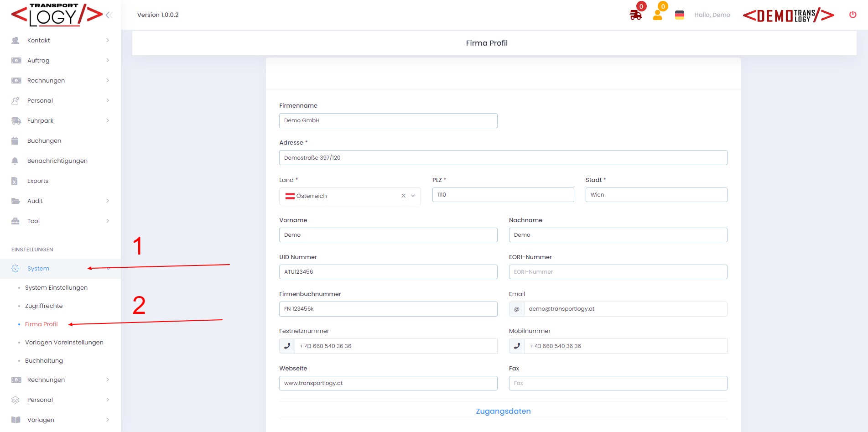Focus the EORI-Nummer text field
The height and width of the screenshot is (432, 868).
618,272
